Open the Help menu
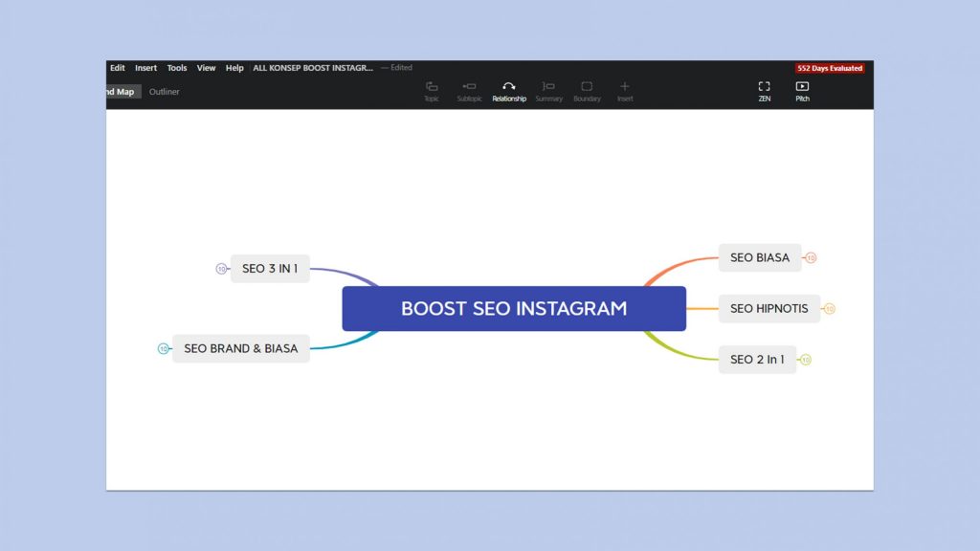The width and height of the screenshot is (980, 551). (234, 68)
